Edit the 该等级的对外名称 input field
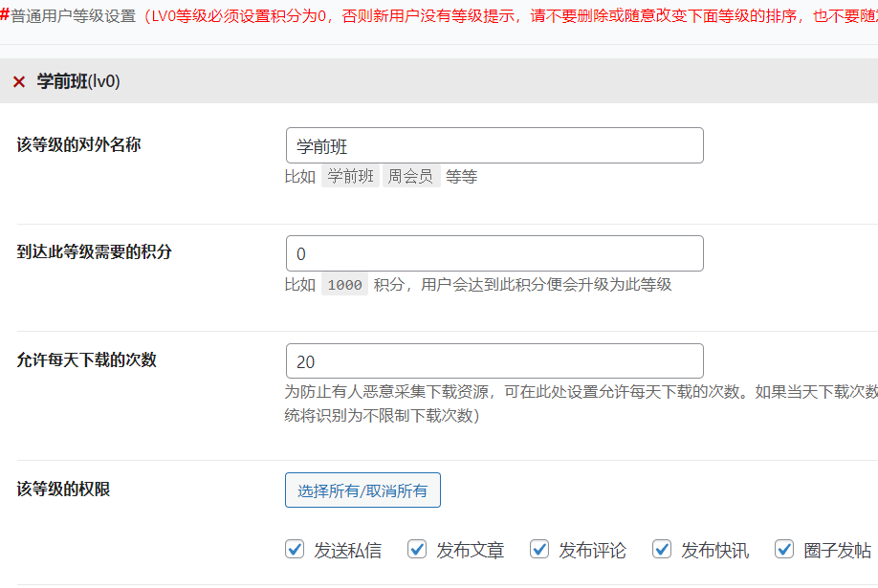878x588 pixels. click(x=494, y=145)
